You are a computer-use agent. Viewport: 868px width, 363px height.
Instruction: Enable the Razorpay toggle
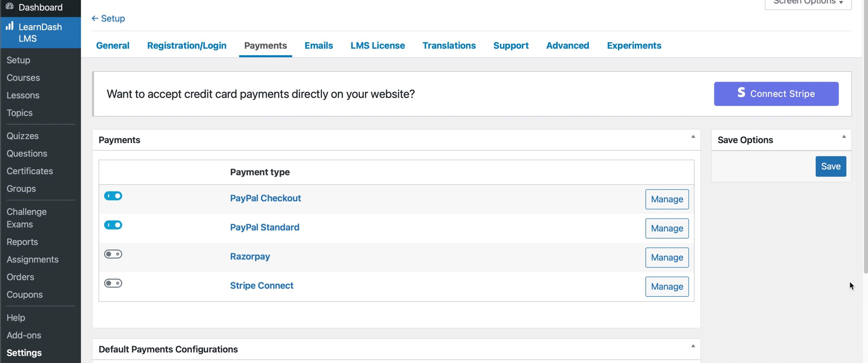[x=113, y=254]
